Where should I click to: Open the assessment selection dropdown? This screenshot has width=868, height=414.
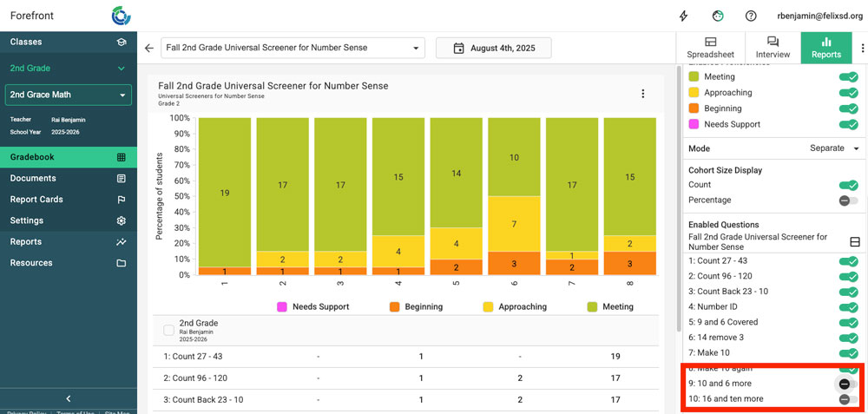(x=293, y=49)
